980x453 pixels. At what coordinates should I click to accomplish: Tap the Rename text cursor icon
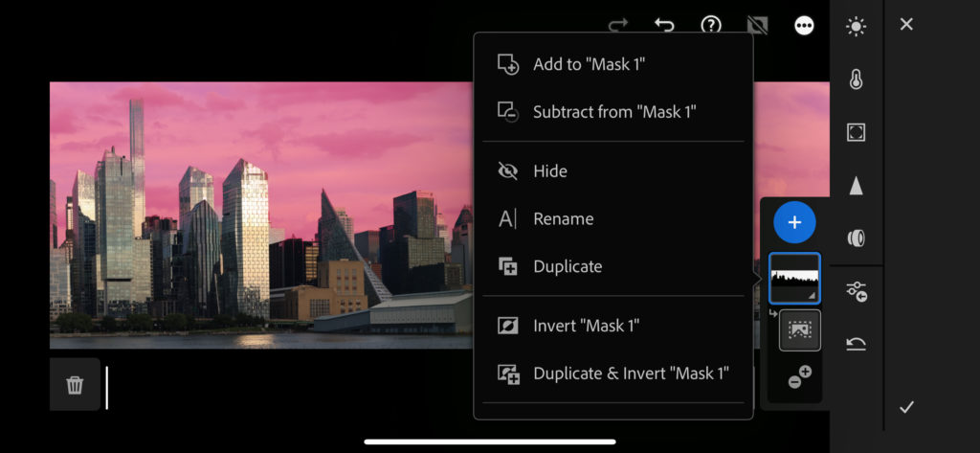pos(507,219)
